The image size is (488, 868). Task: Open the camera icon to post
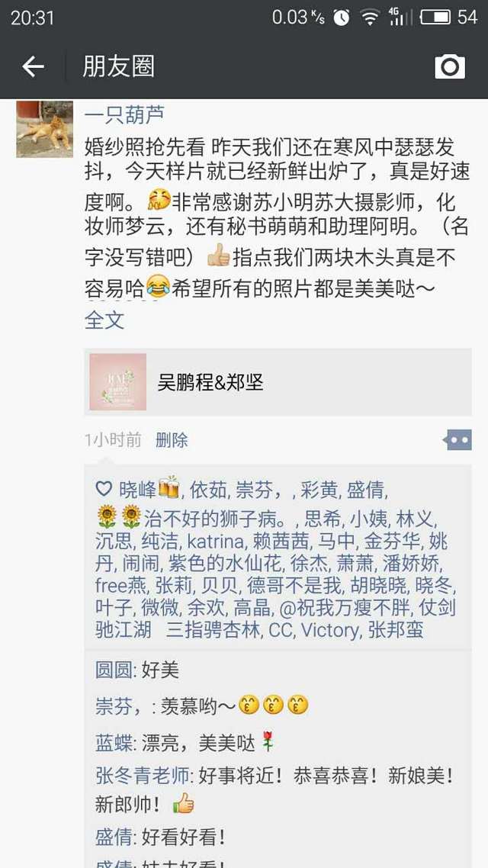[450, 67]
